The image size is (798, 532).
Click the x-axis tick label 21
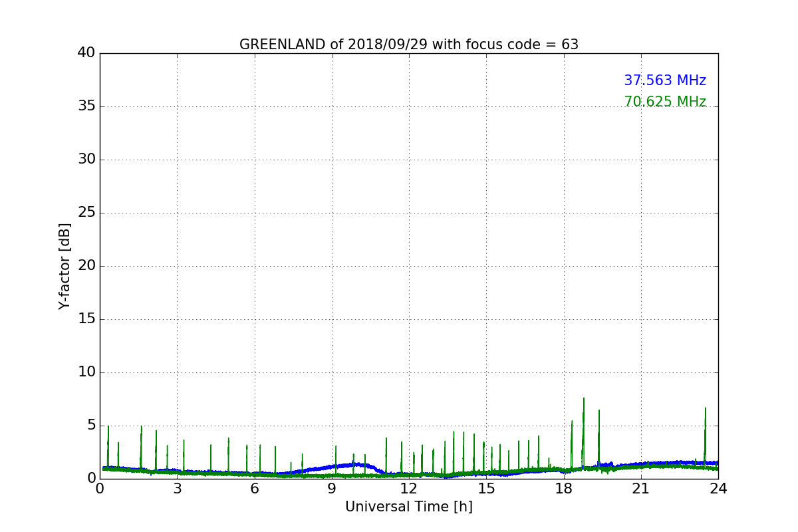coord(641,489)
